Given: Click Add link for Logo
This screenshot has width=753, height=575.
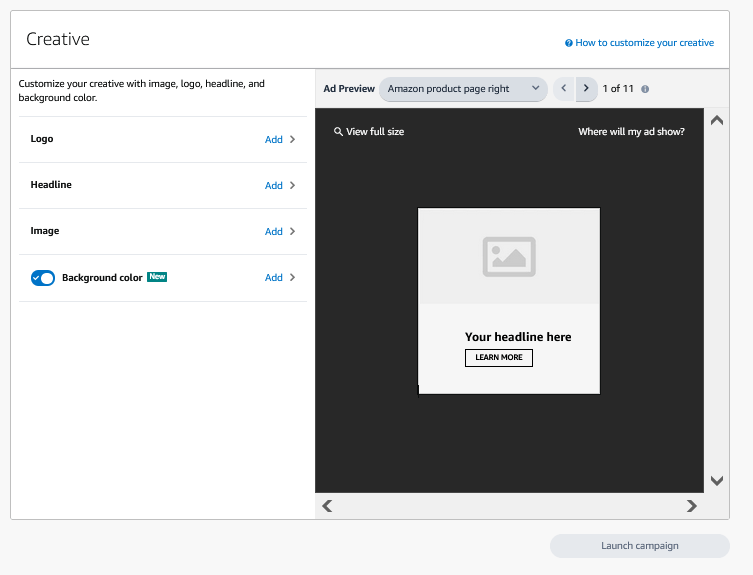Looking at the screenshot, I should (x=273, y=140).
